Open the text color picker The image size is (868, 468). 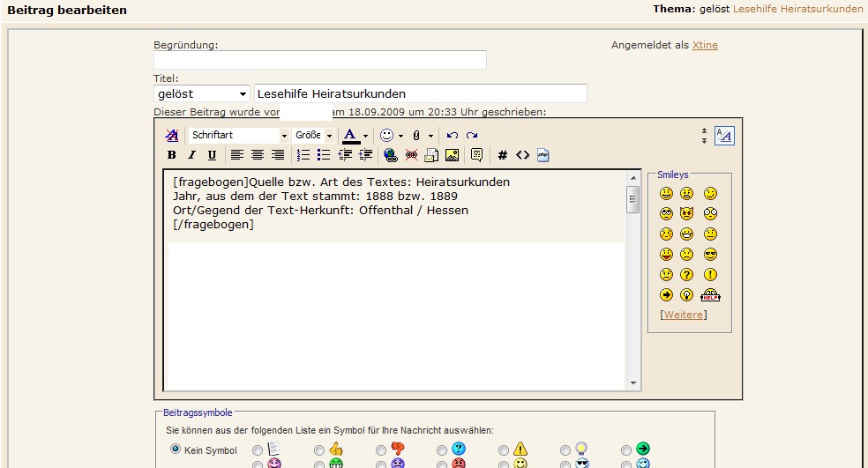[x=365, y=136]
